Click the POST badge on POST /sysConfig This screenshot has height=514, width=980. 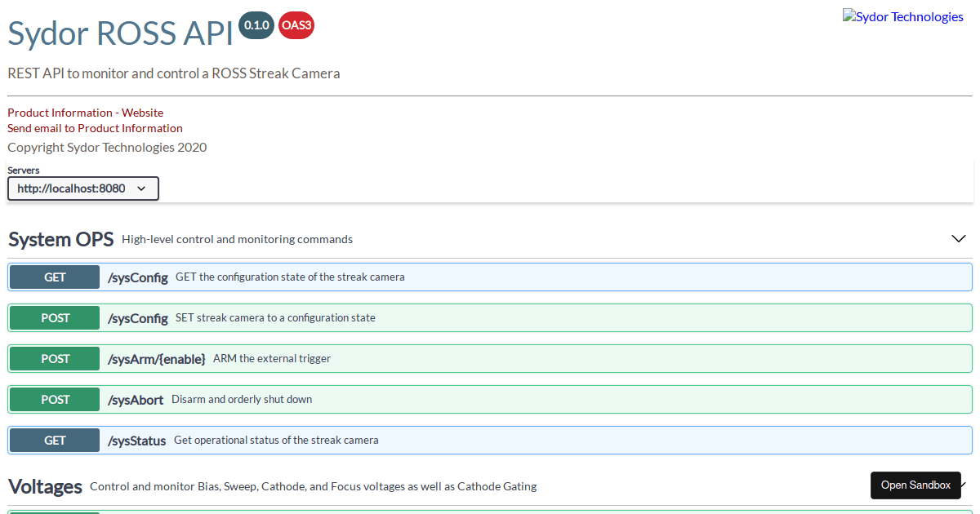(x=54, y=317)
